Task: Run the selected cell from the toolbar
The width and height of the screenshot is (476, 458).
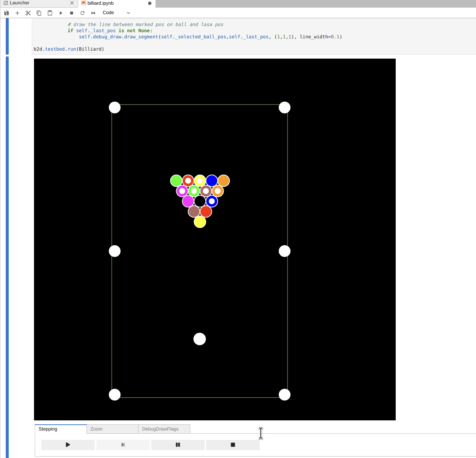Action: [61, 13]
